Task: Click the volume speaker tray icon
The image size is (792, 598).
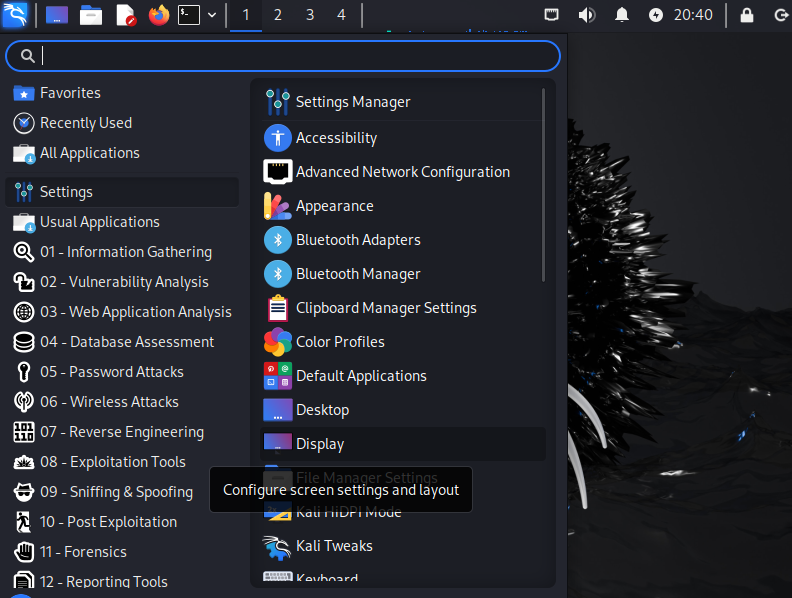Action: click(586, 15)
